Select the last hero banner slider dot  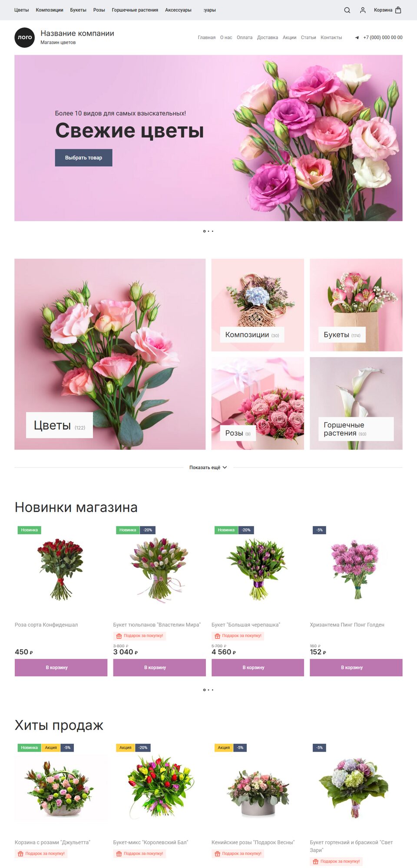click(x=212, y=231)
